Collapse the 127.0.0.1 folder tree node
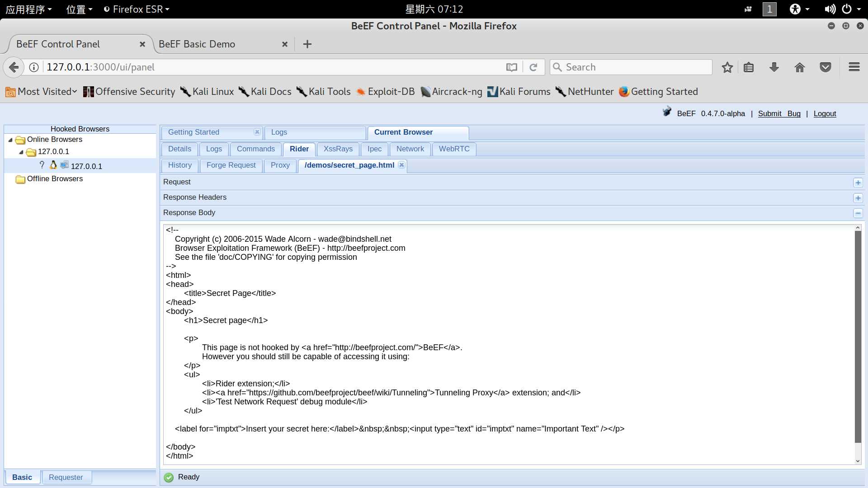This screenshot has height=488, width=868. click(x=21, y=152)
